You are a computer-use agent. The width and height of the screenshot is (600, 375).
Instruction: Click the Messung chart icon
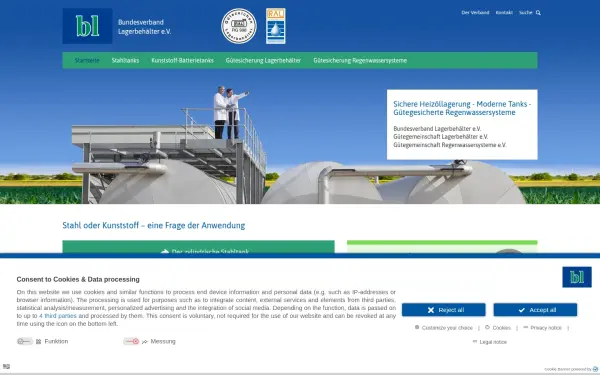pos(145,341)
